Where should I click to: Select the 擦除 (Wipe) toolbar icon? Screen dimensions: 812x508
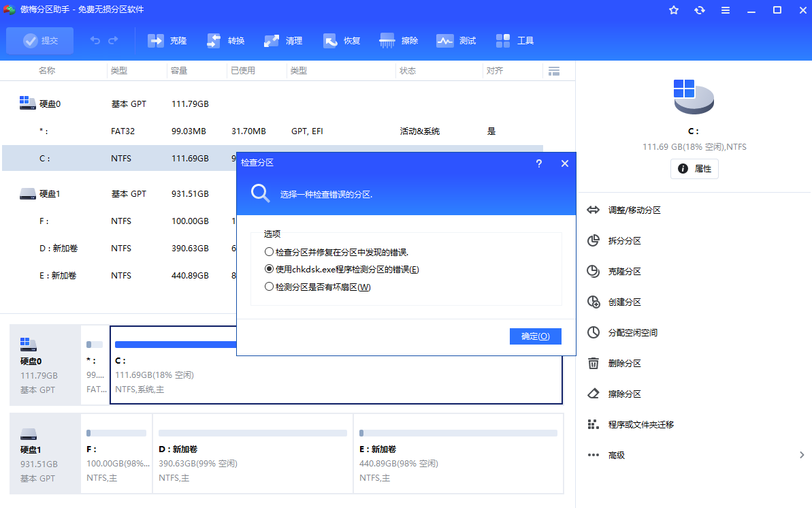(398, 40)
